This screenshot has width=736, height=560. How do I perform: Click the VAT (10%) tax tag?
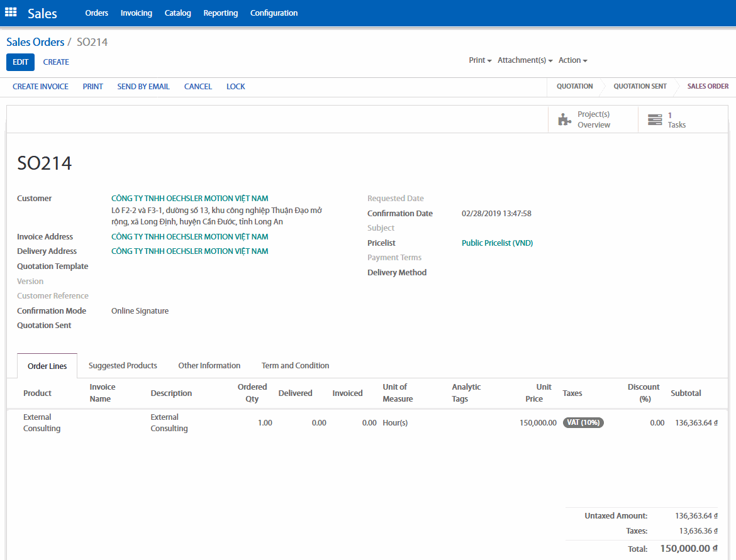pyautogui.click(x=583, y=423)
